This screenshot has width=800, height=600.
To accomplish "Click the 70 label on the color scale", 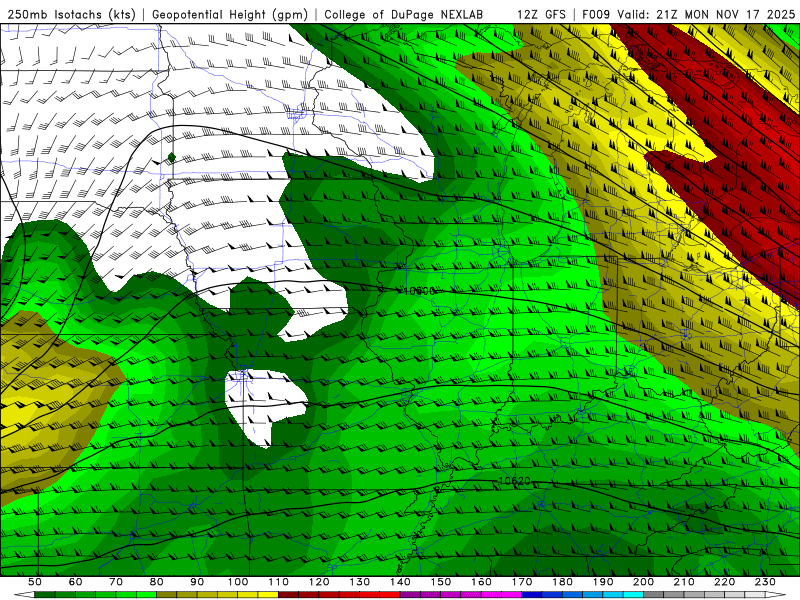I will tap(116, 582).
